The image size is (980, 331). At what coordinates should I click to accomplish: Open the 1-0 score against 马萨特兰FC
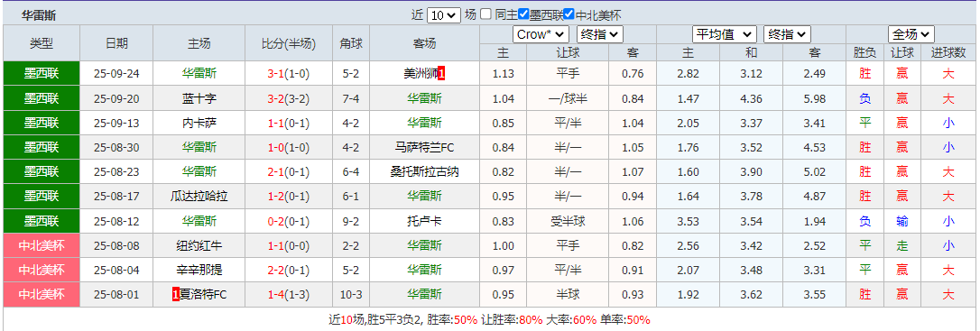click(x=275, y=147)
